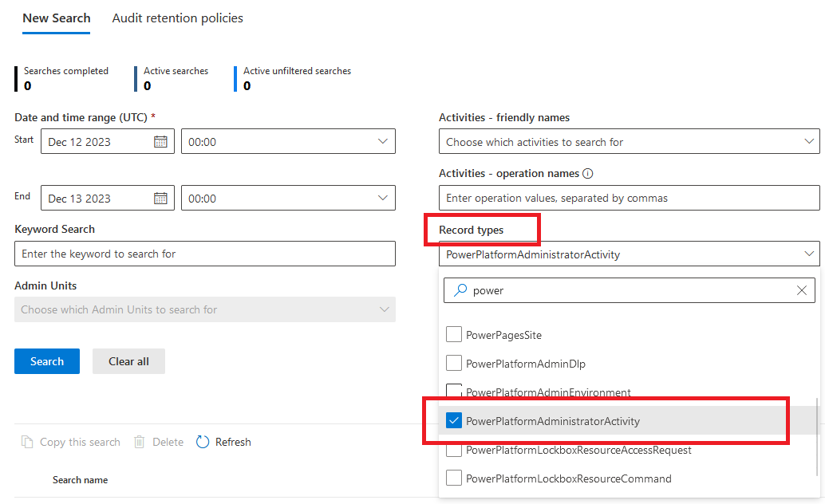
Task: Check the PowerPlatformAdminDlp record type
Action: pyautogui.click(x=454, y=363)
